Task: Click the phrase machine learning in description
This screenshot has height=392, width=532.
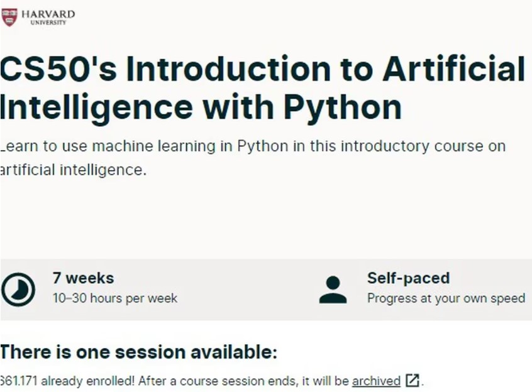Action: [153, 146]
